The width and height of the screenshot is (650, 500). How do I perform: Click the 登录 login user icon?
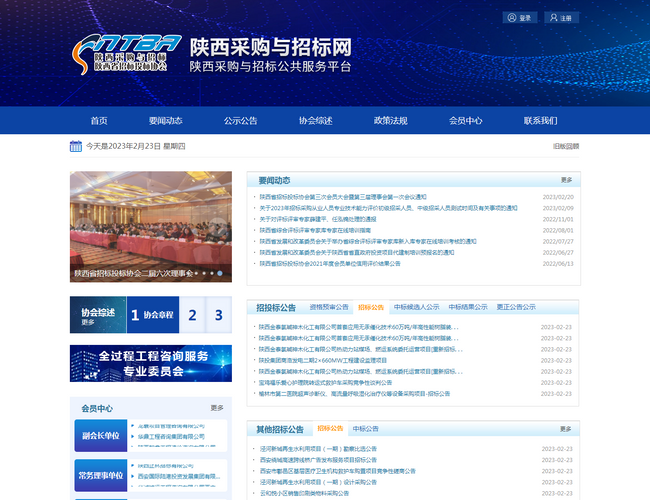click(x=513, y=18)
